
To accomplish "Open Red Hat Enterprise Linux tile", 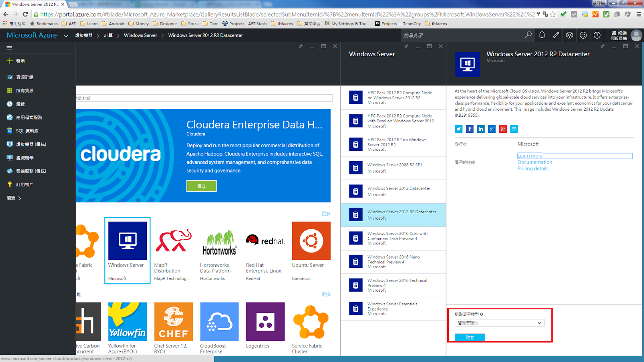I will pyautogui.click(x=265, y=251).
